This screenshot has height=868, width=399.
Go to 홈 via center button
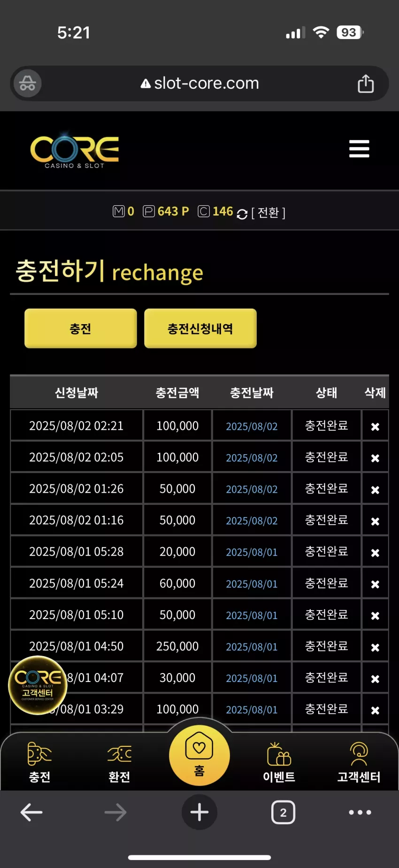coord(199,755)
